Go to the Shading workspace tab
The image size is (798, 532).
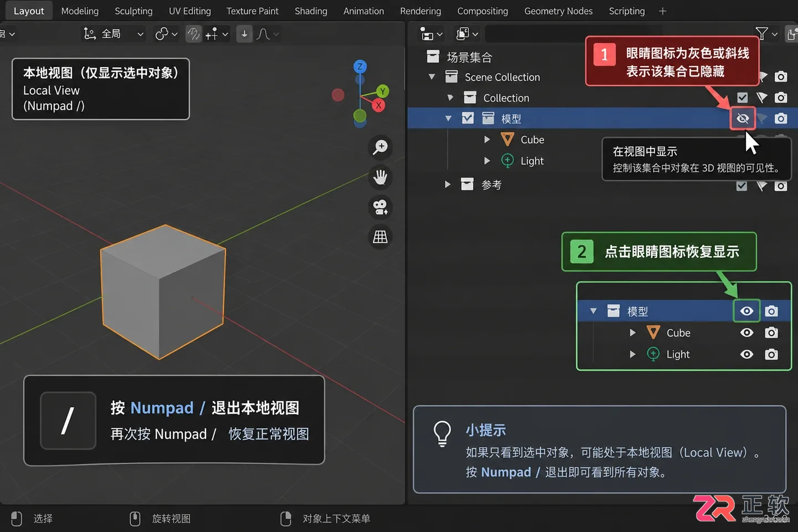point(311,11)
